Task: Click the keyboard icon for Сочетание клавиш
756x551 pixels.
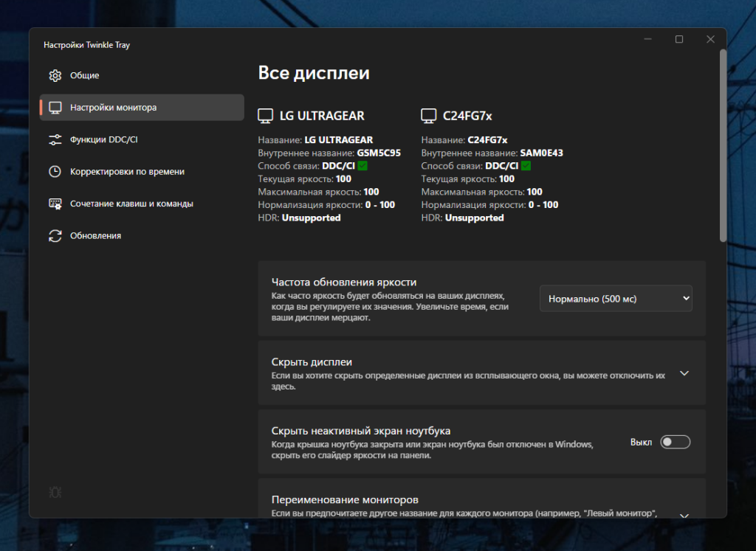Action: point(55,204)
